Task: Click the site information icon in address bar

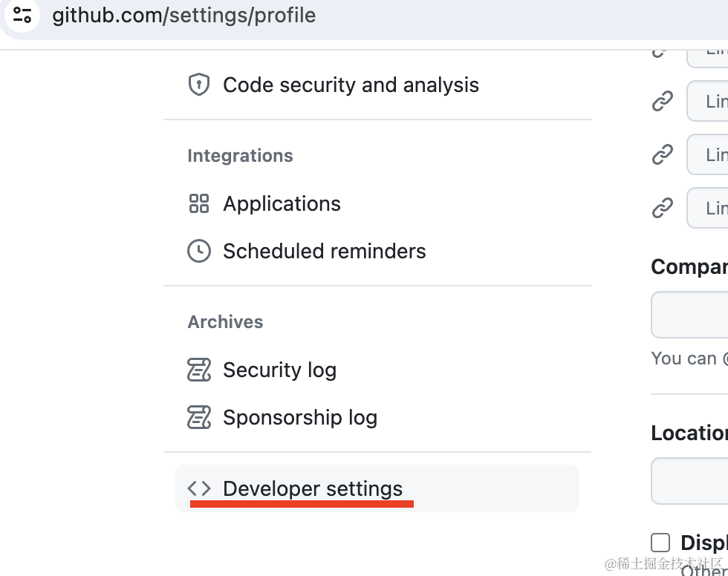Action: point(22,16)
